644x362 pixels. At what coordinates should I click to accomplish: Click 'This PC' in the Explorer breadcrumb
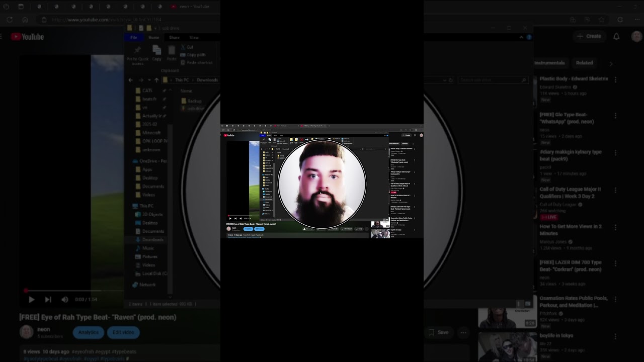tap(182, 80)
